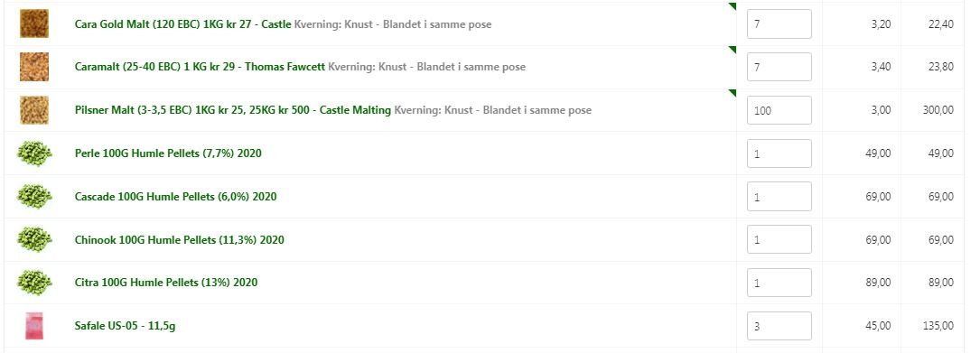Viewport: 980px width, 353px height.
Task: Open Citra 100G Humle Pellets (13%) link
Action: click(166, 283)
